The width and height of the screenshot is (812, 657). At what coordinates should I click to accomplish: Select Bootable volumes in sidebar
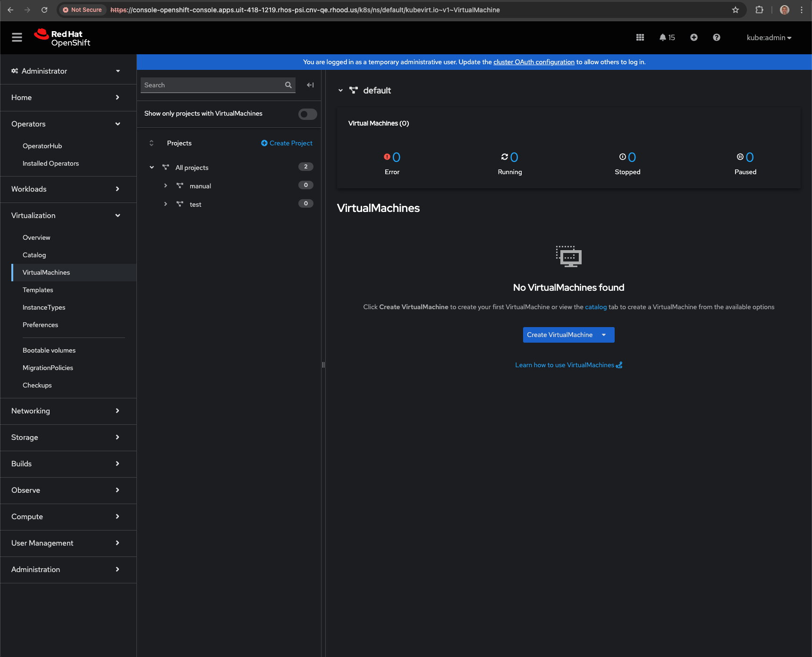click(x=49, y=350)
